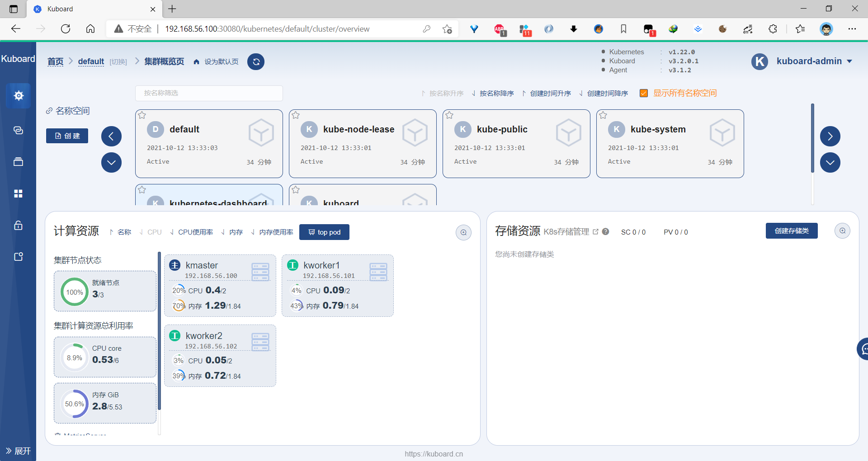The width and height of the screenshot is (868, 461).
Task: Click the right arrow namespace pager
Action: point(830,136)
